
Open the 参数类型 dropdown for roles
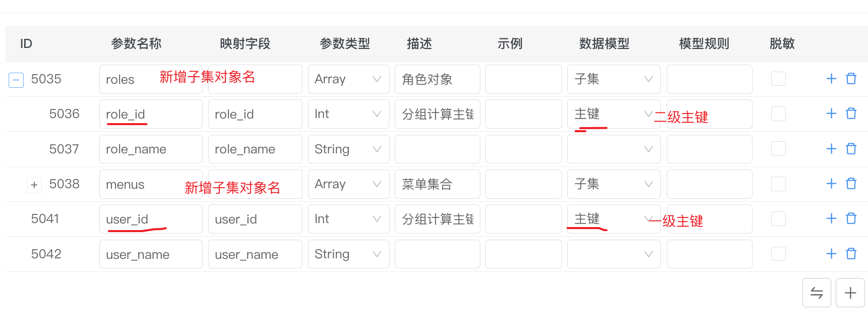tap(348, 79)
